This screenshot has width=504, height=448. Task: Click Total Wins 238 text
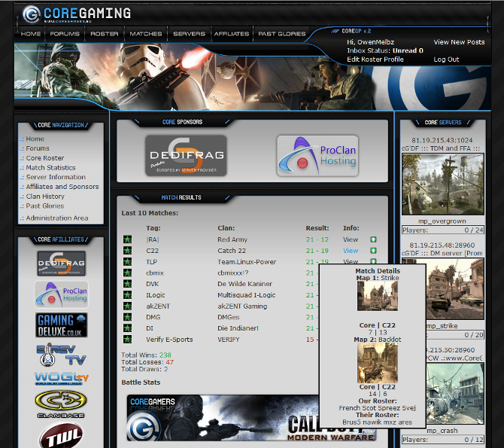(x=146, y=355)
